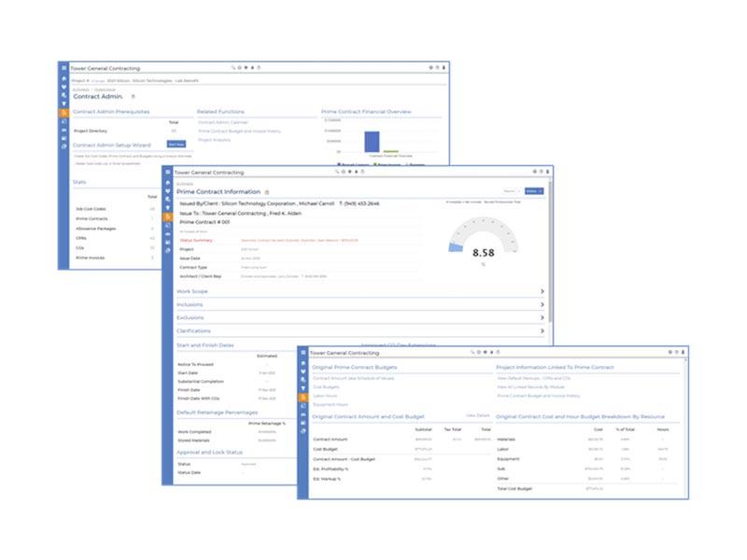Open Project Analytics link
The width and height of the screenshot is (747, 560).
(x=215, y=140)
